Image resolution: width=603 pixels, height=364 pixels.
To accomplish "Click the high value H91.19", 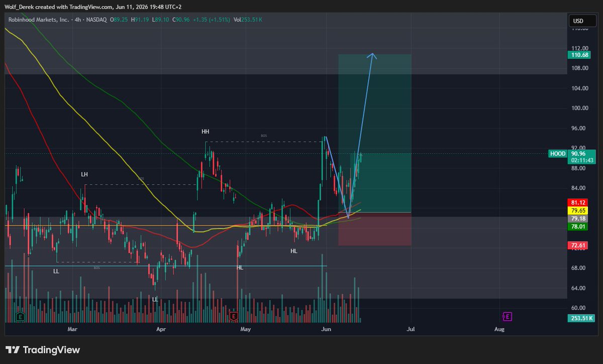I will click(140, 20).
